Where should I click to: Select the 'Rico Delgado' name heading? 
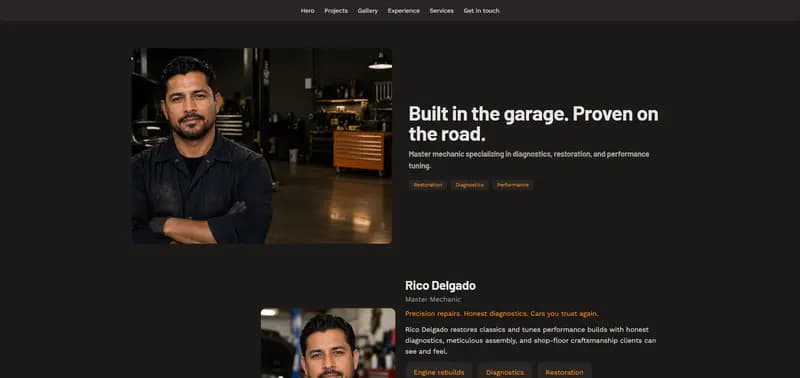[440, 286]
